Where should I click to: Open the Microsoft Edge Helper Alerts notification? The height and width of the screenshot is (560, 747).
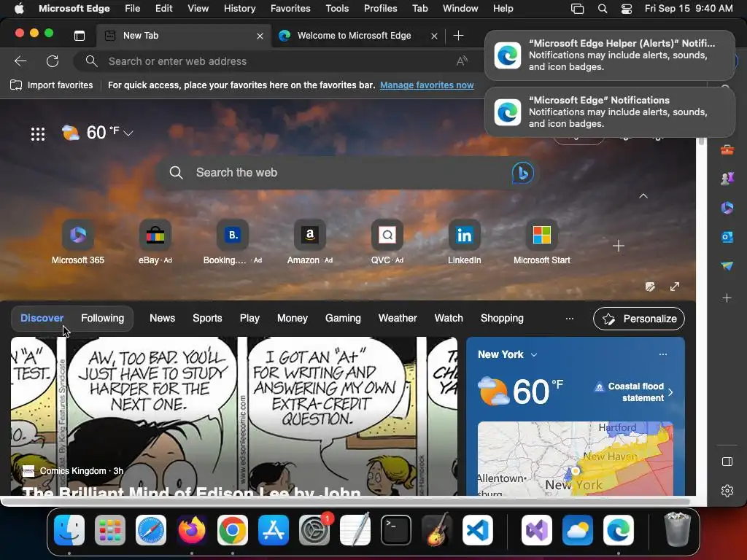pyautogui.click(x=610, y=55)
